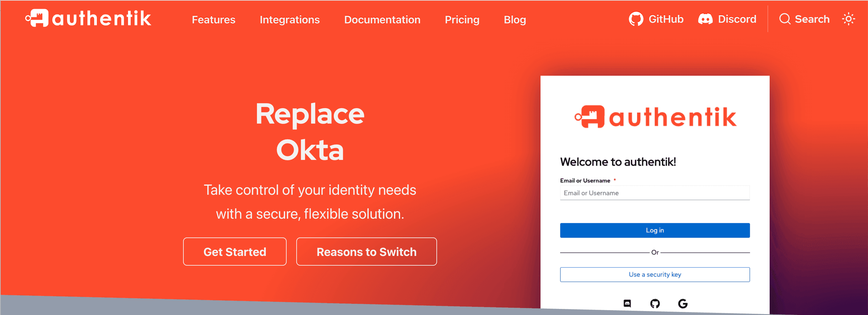Sign in with the GitHub icon on login card
The width and height of the screenshot is (868, 315).
click(655, 303)
